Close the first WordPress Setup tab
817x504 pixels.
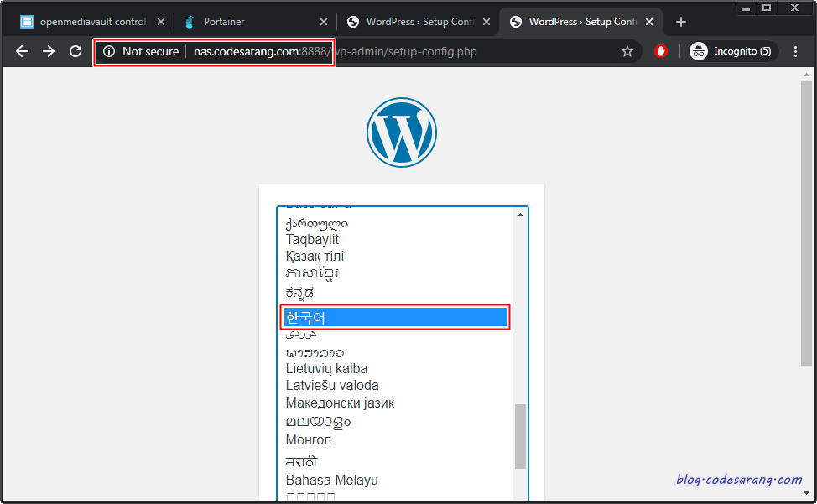[x=487, y=22]
